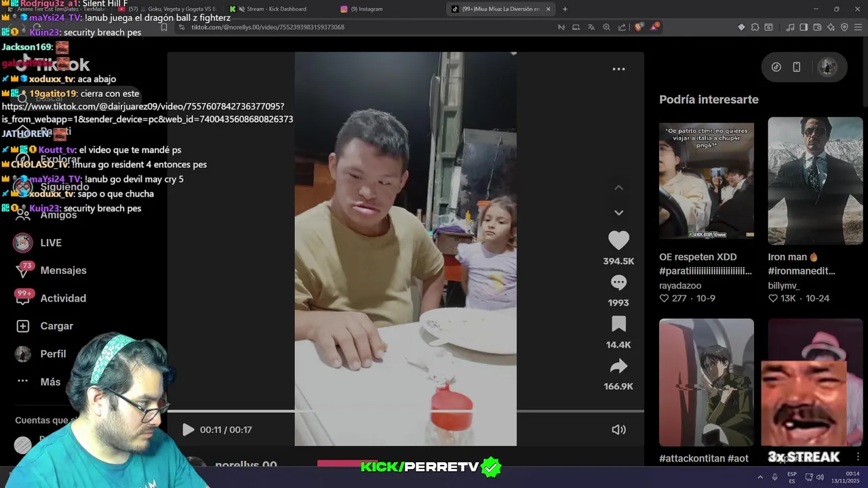This screenshot has width=868, height=488.
Task: Open the Brave wallet icon
Action: (817, 27)
